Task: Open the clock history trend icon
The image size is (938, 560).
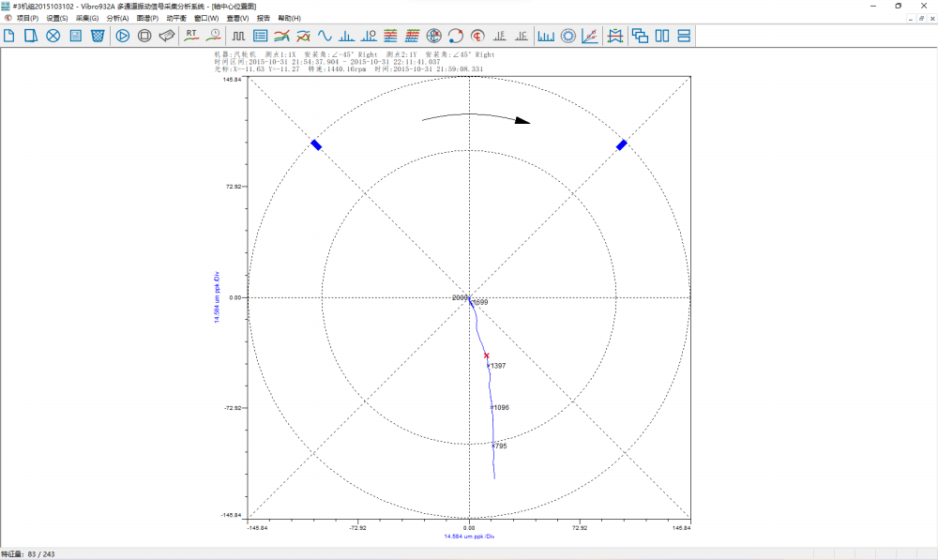Action: tap(214, 36)
